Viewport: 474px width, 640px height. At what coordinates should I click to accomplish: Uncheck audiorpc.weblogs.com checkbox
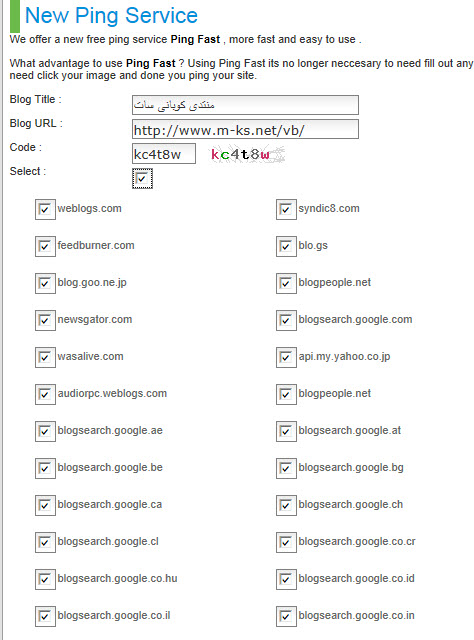45,394
